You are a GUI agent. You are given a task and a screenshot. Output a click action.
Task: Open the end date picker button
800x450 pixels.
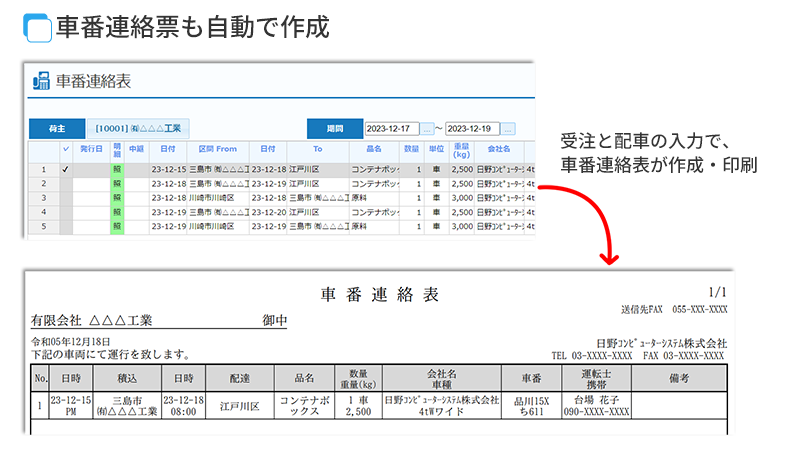click(507, 129)
